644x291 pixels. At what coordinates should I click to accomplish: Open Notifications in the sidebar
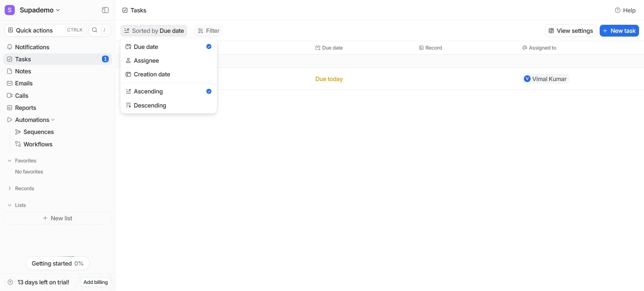(x=58, y=47)
